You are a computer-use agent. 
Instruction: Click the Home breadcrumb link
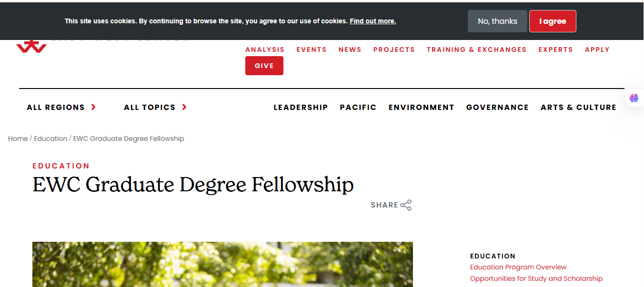pyautogui.click(x=18, y=139)
